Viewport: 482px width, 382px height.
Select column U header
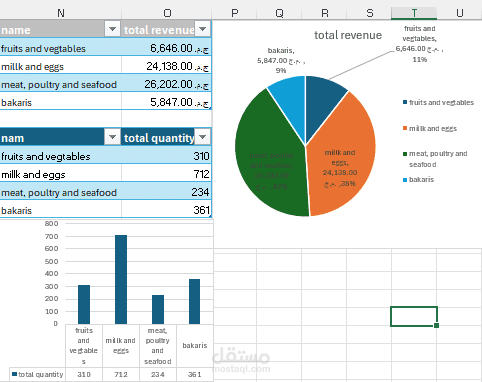click(x=459, y=13)
